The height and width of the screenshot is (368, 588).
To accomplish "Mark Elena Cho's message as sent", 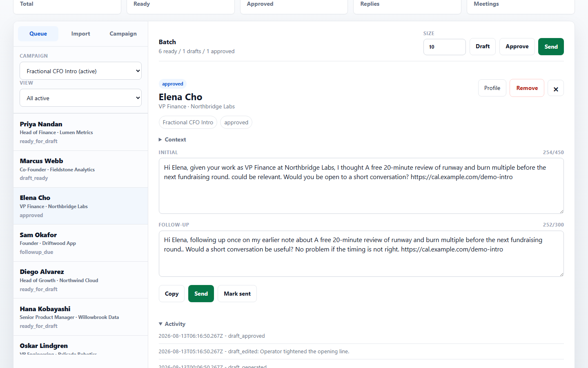I will tap(237, 294).
